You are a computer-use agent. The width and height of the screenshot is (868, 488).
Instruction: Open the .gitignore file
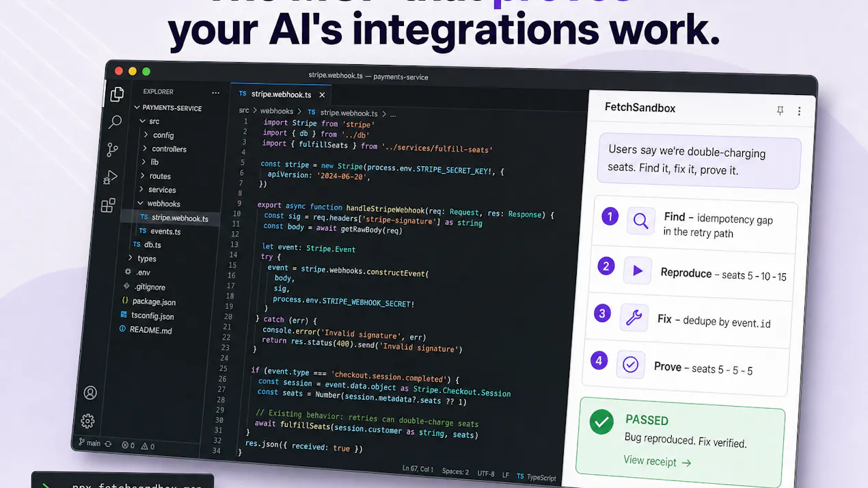[x=145, y=286]
